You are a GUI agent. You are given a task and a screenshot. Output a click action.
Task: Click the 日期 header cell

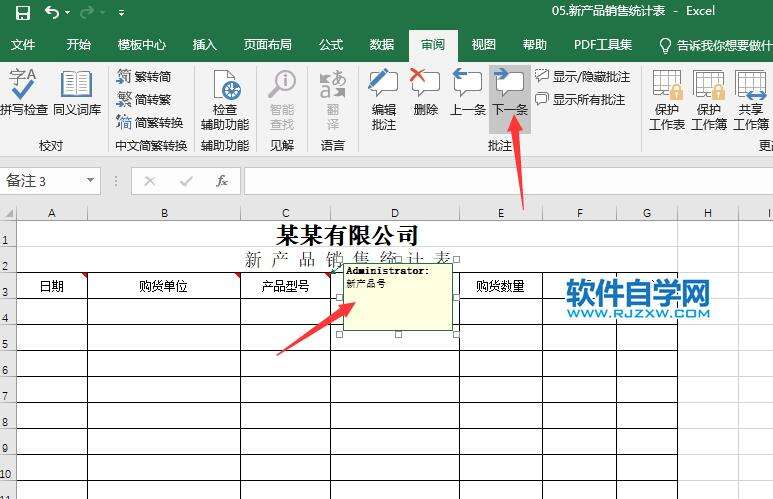click(52, 285)
